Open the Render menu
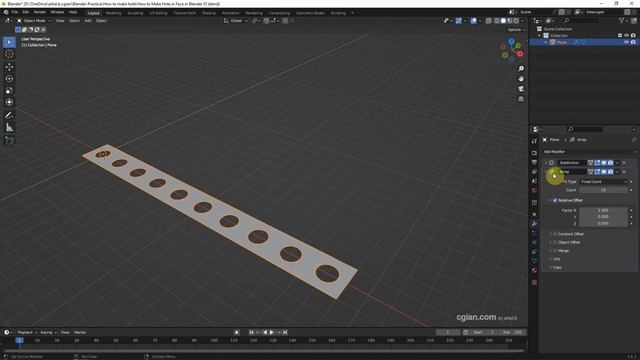640x360 pixels. pos(40,12)
